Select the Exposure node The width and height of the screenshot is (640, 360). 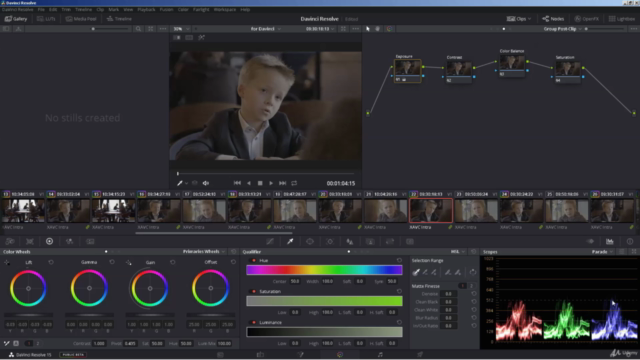click(407, 71)
